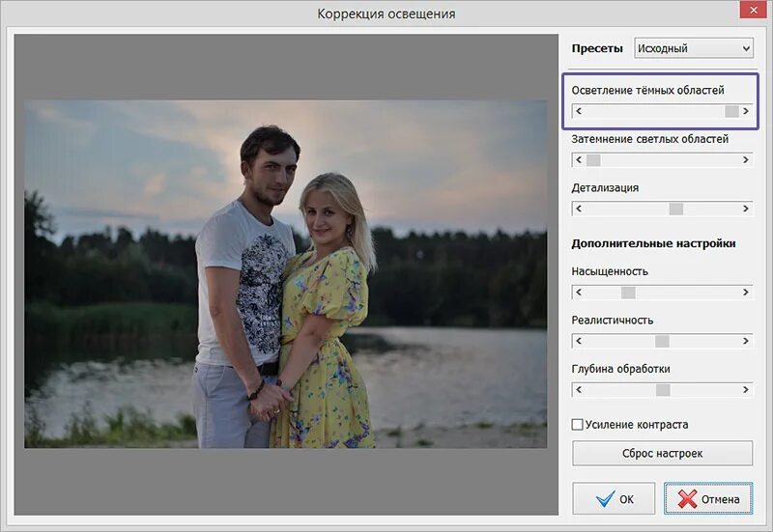Image resolution: width=773 pixels, height=532 pixels.
Task: Click left arrow of Осветление тёмных областей slider
Action: pos(579,111)
